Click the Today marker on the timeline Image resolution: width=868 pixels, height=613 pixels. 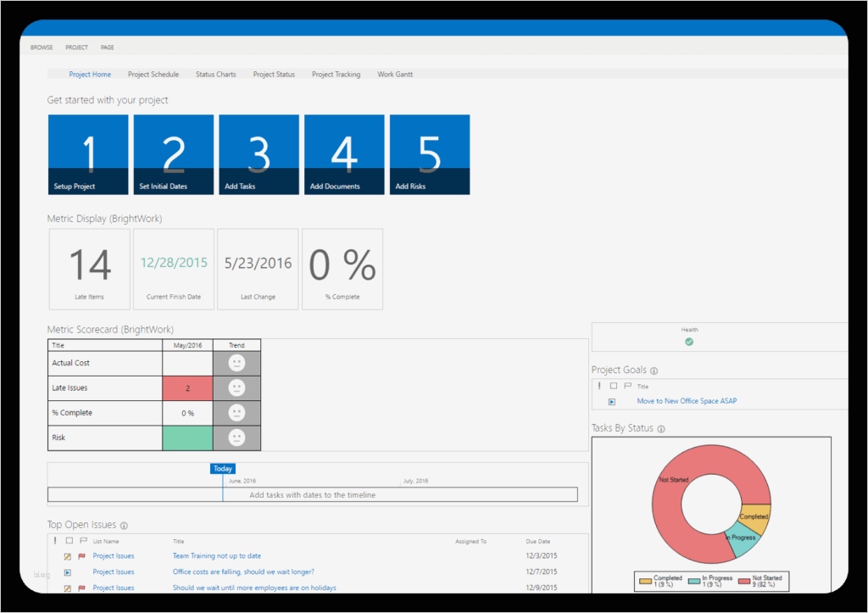(223, 469)
